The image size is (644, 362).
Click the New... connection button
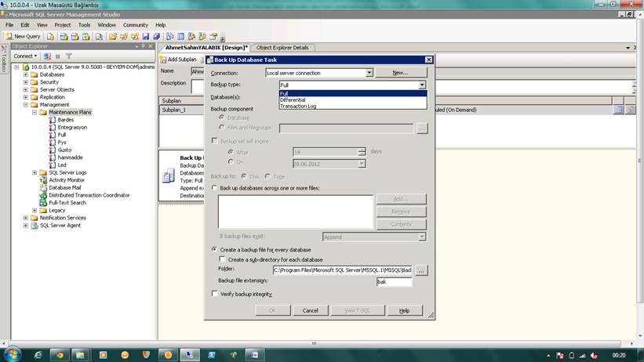tap(401, 73)
